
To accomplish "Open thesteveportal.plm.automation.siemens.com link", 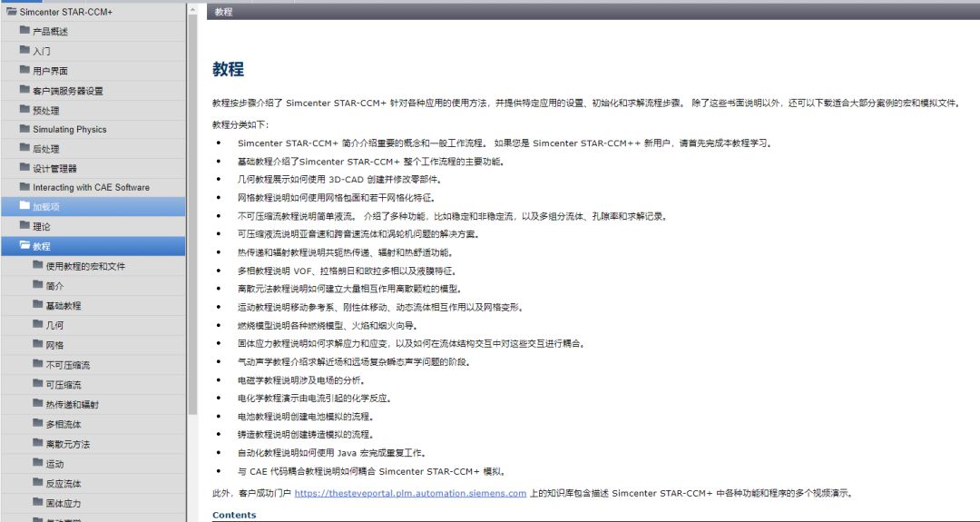I will 410,493.
